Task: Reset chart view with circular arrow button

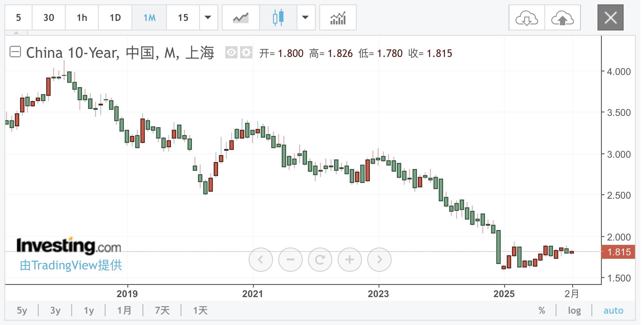Action: pyautogui.click(x=320, y=259)
